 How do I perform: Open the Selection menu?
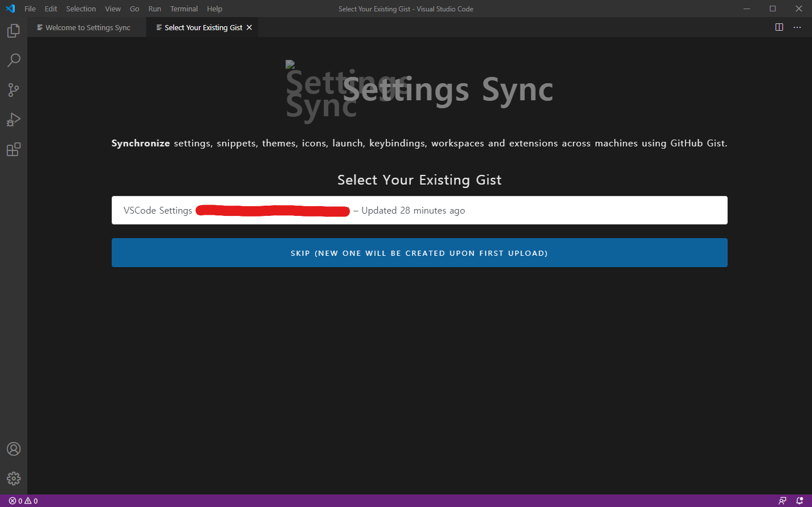(x=81, y=9)
